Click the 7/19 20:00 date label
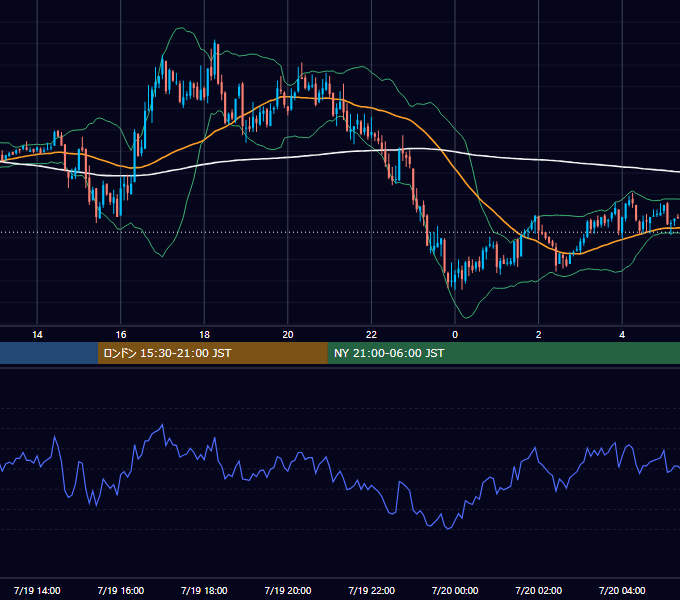 (x=288, y=590)
